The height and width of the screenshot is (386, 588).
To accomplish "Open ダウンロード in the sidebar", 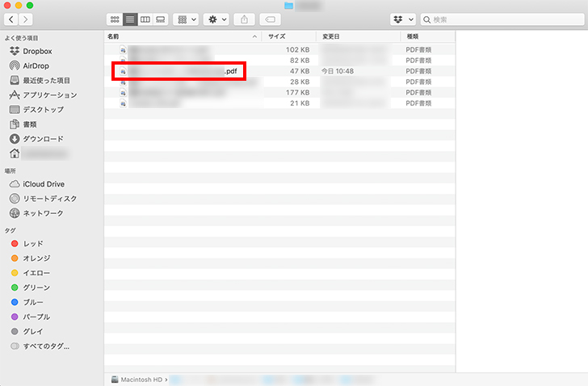I will 36,139.
